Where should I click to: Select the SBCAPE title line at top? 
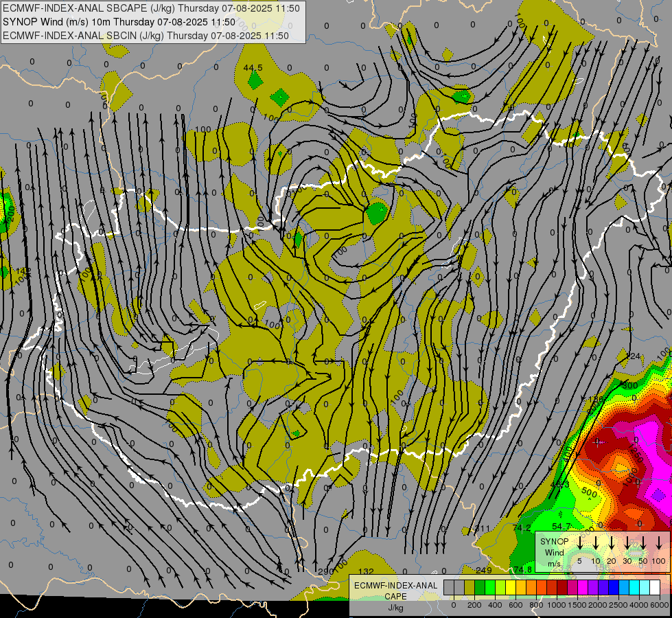coord(151,8)
